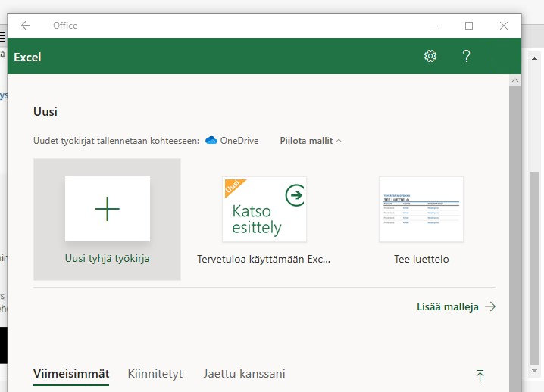Click the Uusi heading
Screen dimensions: 544x392
tap(45, 111)
